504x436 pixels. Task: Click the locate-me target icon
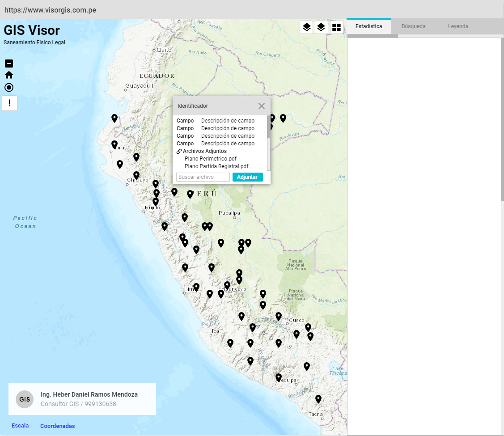coord(9,88)
